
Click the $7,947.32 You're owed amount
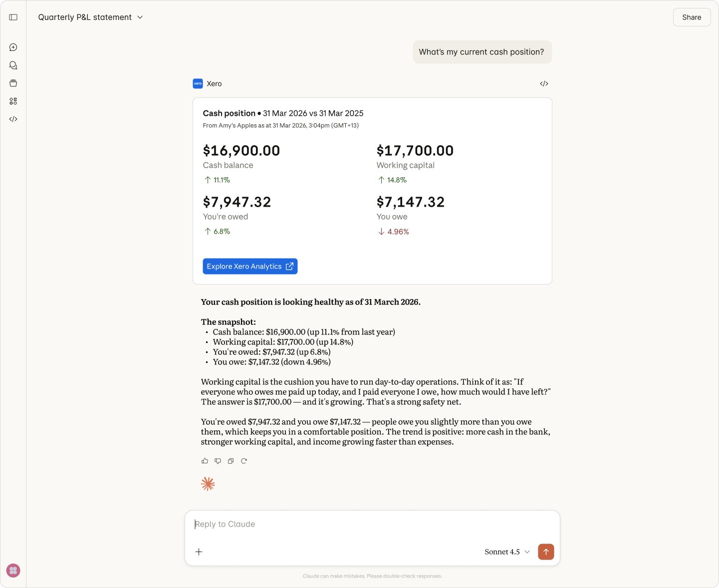pyautogui.click(x=237, y=202)
